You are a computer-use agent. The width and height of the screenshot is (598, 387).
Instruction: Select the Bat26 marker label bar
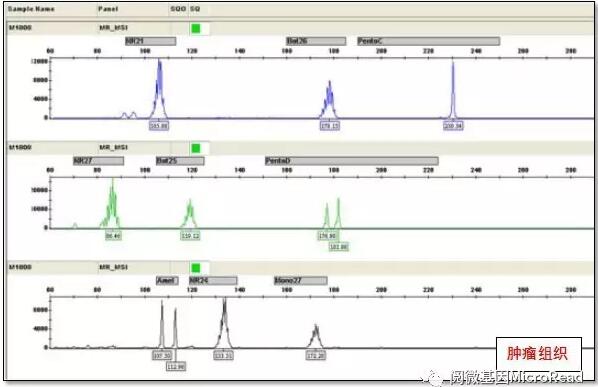316,41
